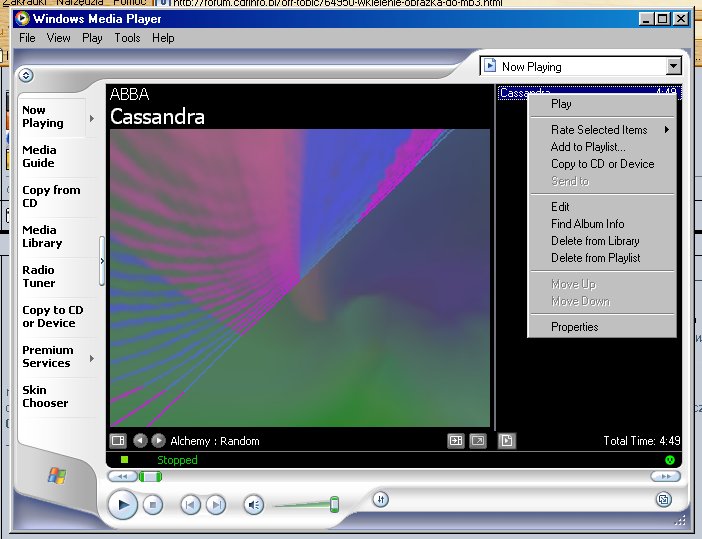Click the fast forward button on seek bar
Viewport: 702px width, 539px height.
[x=666, y=476]
